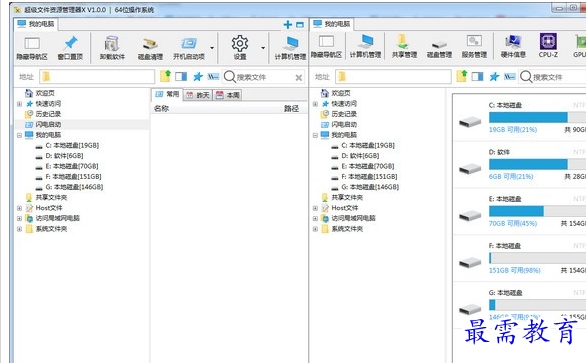The image size is (586, 363).
Task: Collapse 我的电脑 node in left tree
Action: pos(19,135)
